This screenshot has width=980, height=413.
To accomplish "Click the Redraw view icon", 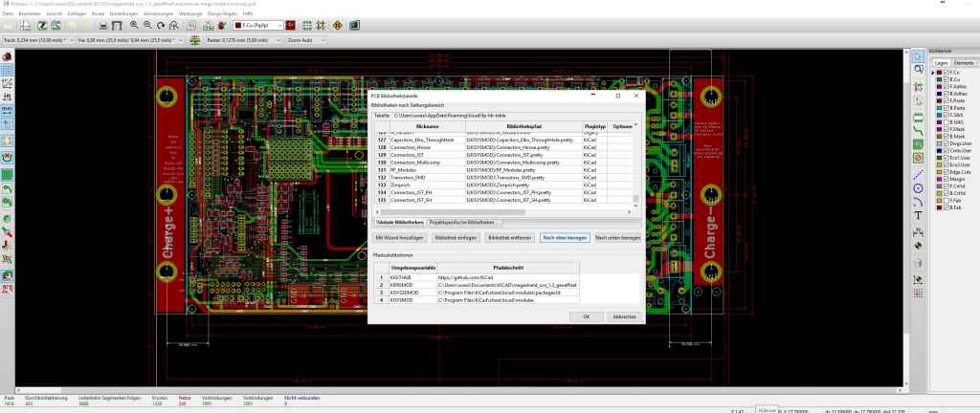I will coord(161,26).
